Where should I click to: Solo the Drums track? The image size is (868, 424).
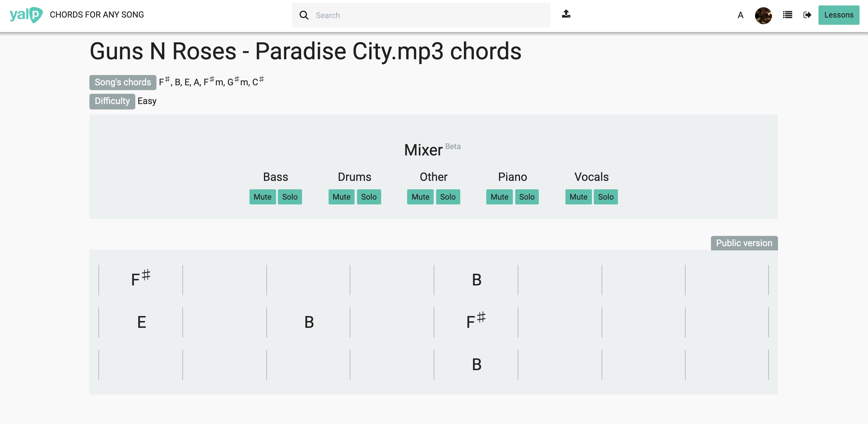[369, 197]
